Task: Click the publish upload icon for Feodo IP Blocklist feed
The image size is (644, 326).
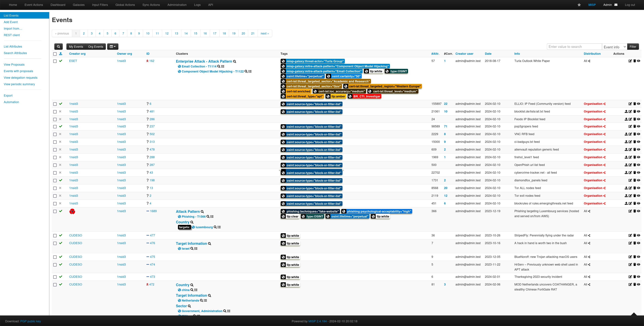Action: 626,119
